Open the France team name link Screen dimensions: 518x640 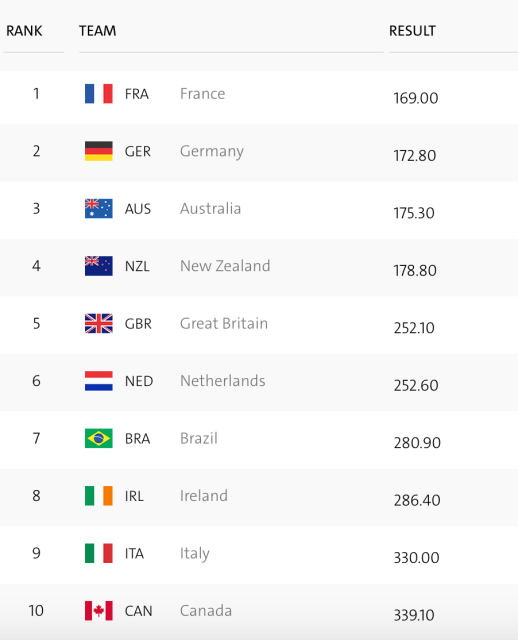(202, 94)
